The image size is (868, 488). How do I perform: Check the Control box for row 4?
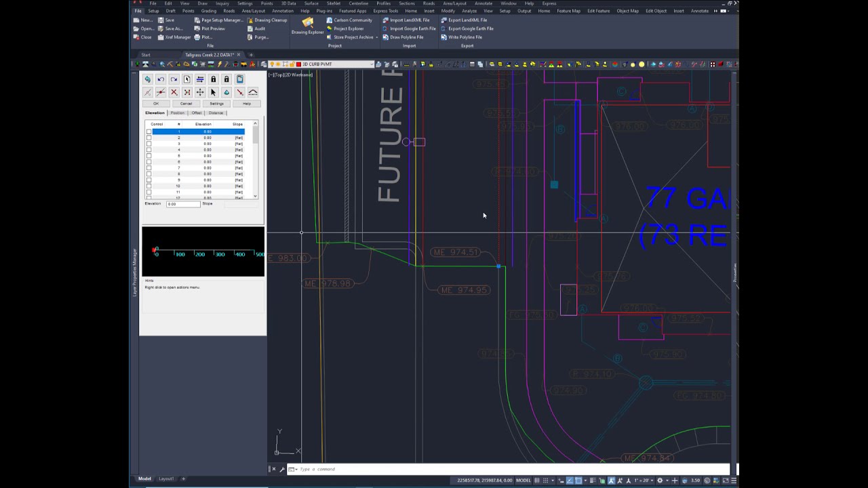click(x=149, y=150)
